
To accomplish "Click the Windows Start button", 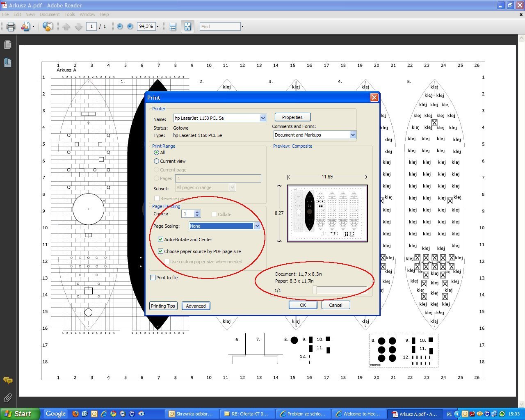I will (19, 414).
